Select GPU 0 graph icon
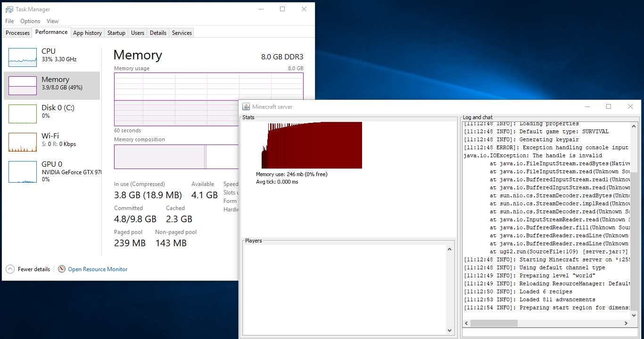Image resolution: width=644 pixels, height=339 pixels. click(23, 172)
